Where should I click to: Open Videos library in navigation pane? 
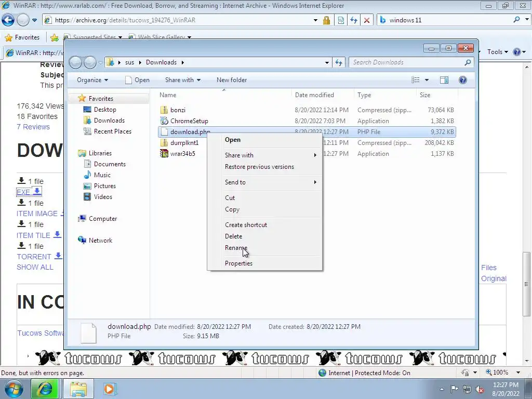pyautogui.click(x=103, y=197)
